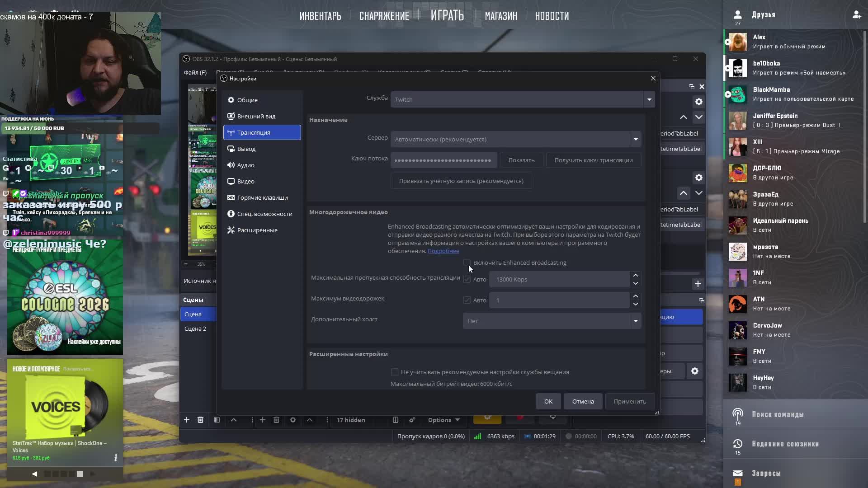Increase the maximum video tracks value

pyautogui.click(x=635, y=296)
